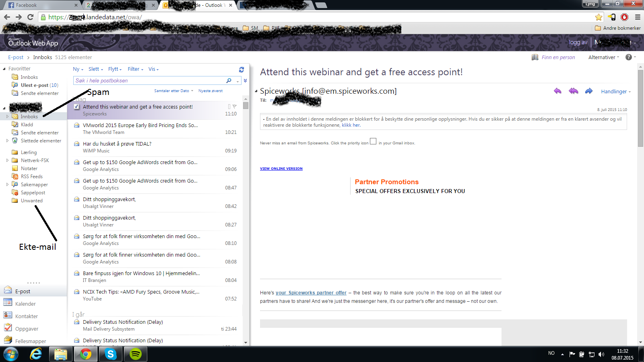Expand the Søkemapper folder
The image size is (644, 362).
click(7, 185)
